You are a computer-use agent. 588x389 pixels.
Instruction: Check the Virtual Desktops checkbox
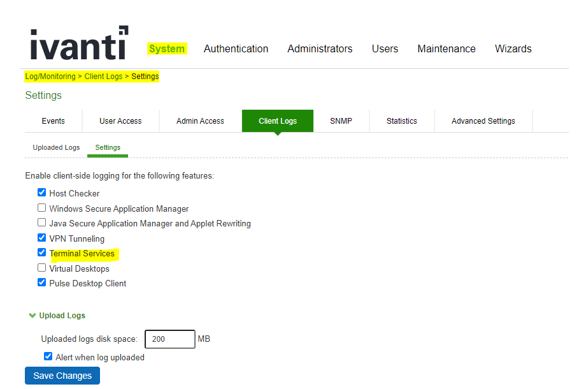[x=42, y=268]
